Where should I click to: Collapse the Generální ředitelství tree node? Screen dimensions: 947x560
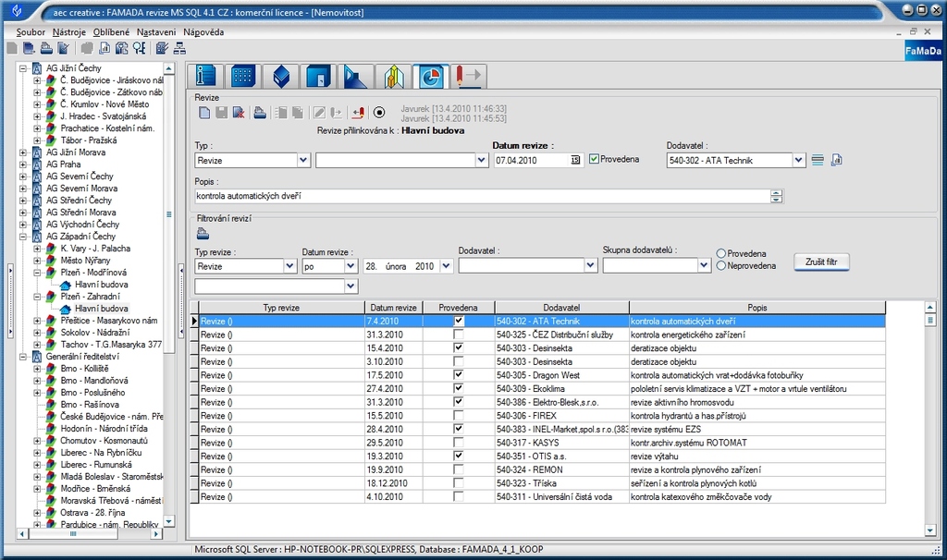coord(23,357)
